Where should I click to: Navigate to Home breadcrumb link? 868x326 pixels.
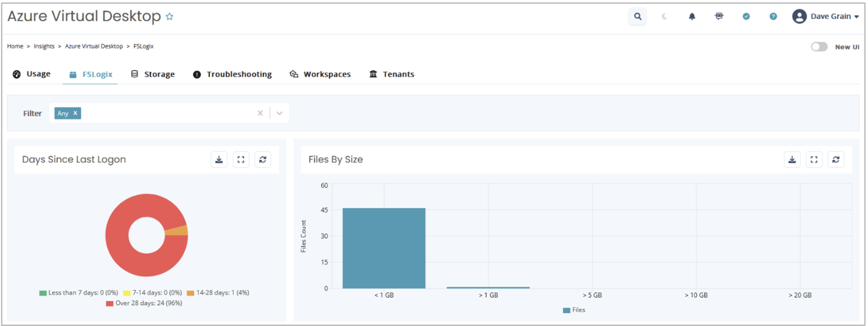[15, 46]
